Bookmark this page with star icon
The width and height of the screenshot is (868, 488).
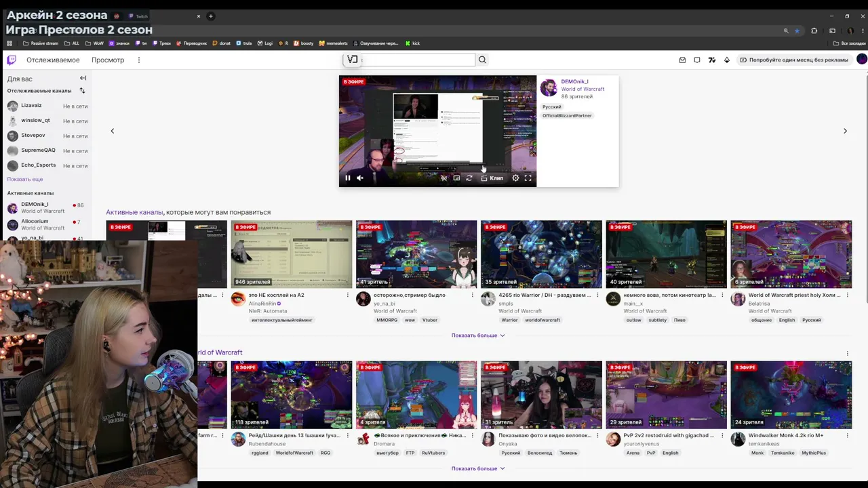coord(797,30)
